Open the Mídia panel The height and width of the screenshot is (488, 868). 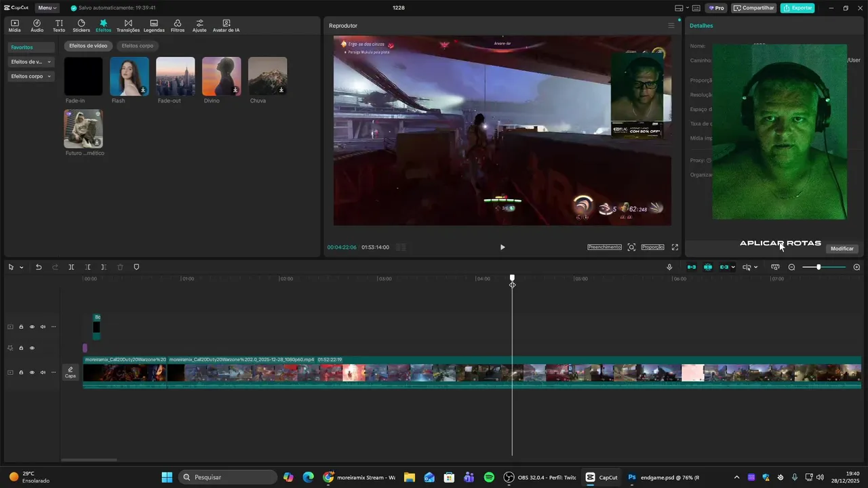[x=14, y=26]
